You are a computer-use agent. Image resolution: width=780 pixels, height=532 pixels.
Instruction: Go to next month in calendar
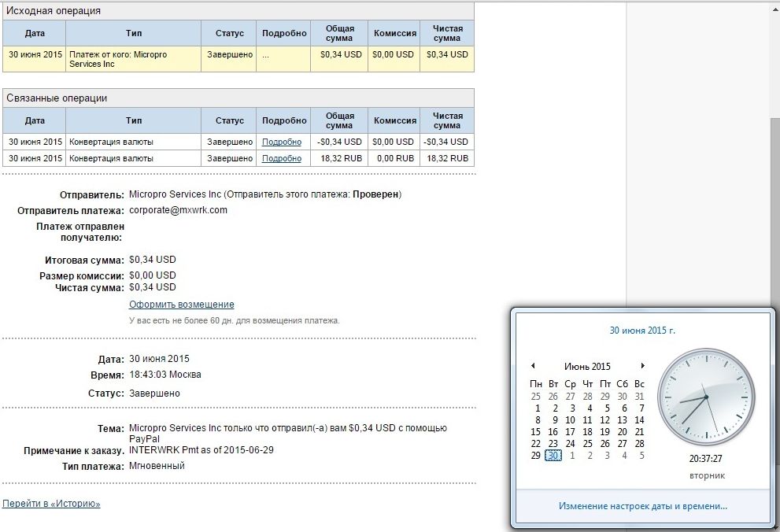pyautogui.click(x=642, y=366)
